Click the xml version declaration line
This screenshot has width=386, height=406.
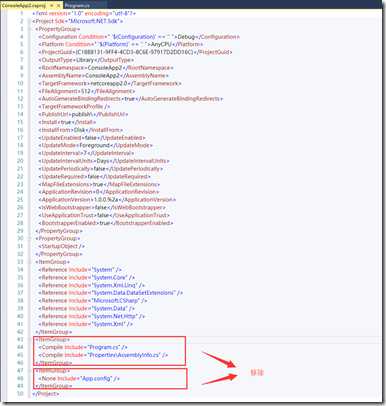click(x=84, y=13)
